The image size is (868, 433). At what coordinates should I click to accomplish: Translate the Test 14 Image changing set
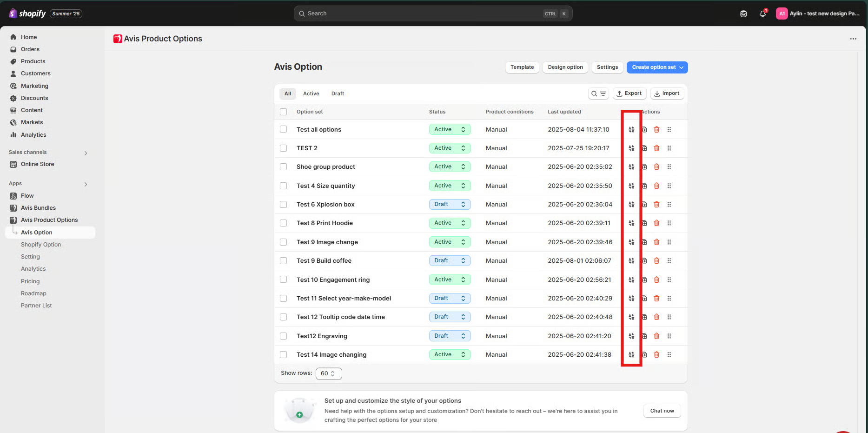[631, 355]
